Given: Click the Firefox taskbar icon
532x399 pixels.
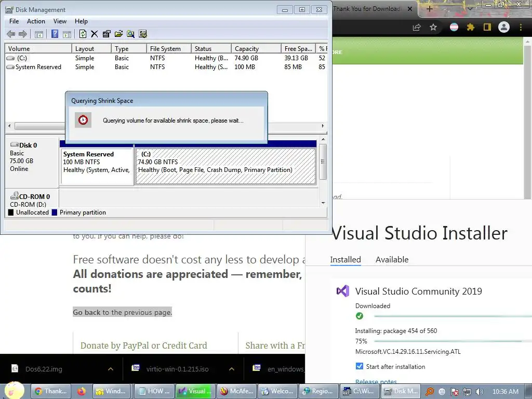Looking at the screenshot, I should coord(82,391).
